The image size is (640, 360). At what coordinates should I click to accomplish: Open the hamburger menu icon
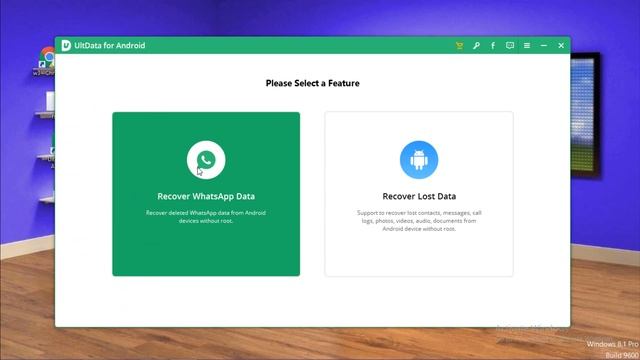(x=527, y=46)
